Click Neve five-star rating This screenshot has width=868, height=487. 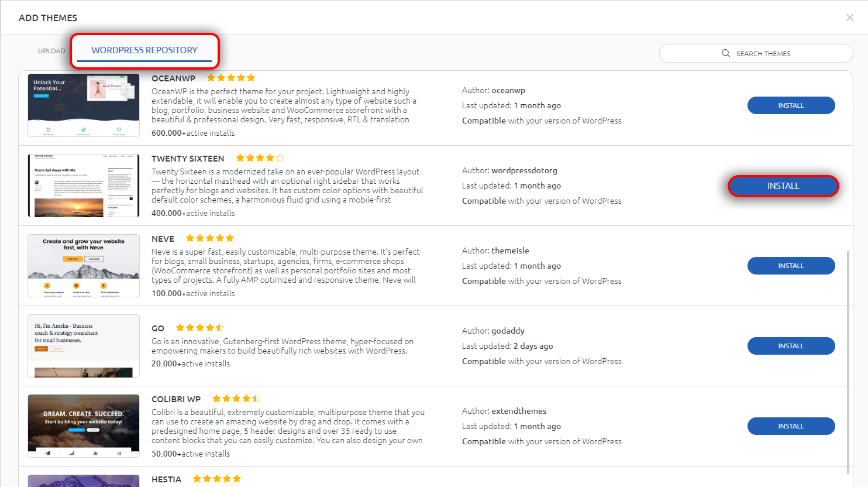coord(210,238)
